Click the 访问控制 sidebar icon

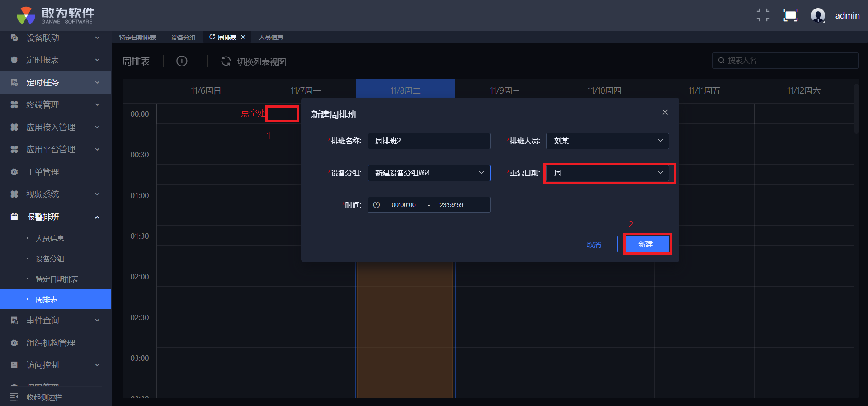[x=14, y=365]
